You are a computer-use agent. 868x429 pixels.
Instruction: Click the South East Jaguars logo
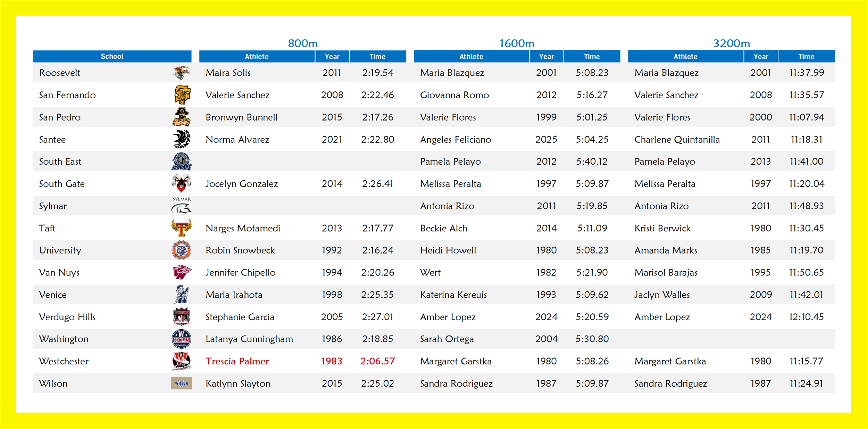click(x=181, y=162)
